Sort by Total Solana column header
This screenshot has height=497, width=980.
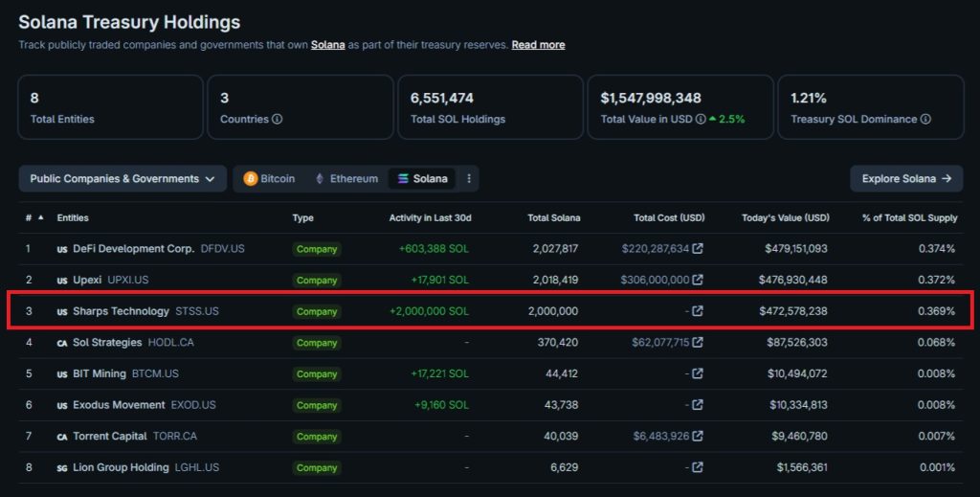(553, 218)
